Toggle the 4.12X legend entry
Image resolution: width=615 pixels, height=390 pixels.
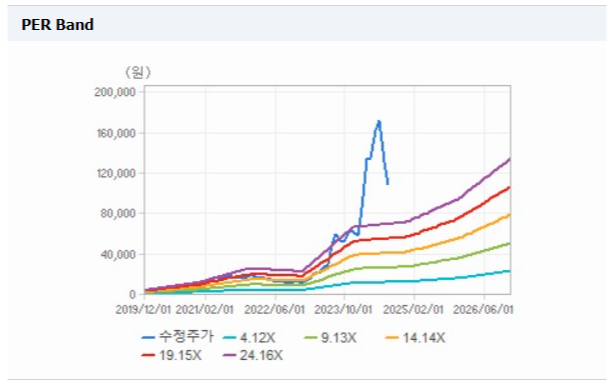(x=249, y=338)
